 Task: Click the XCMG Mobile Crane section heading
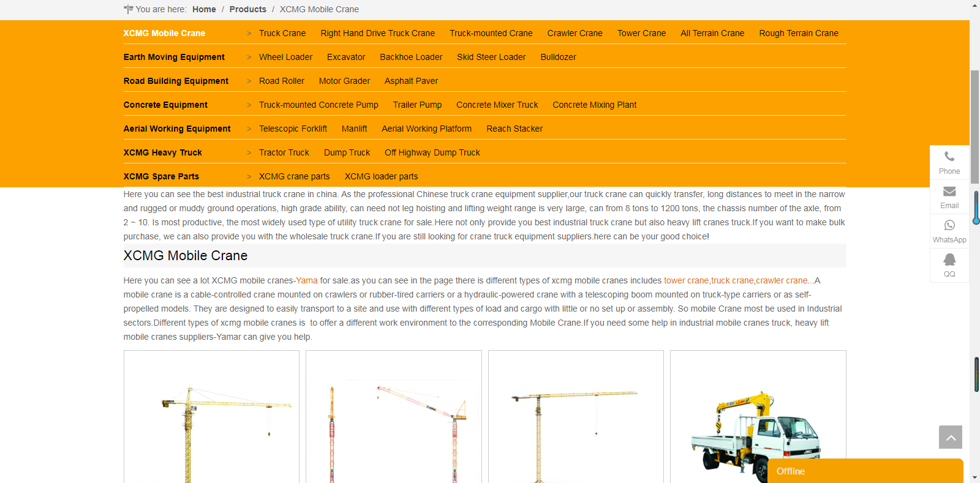tap(186, 256)
